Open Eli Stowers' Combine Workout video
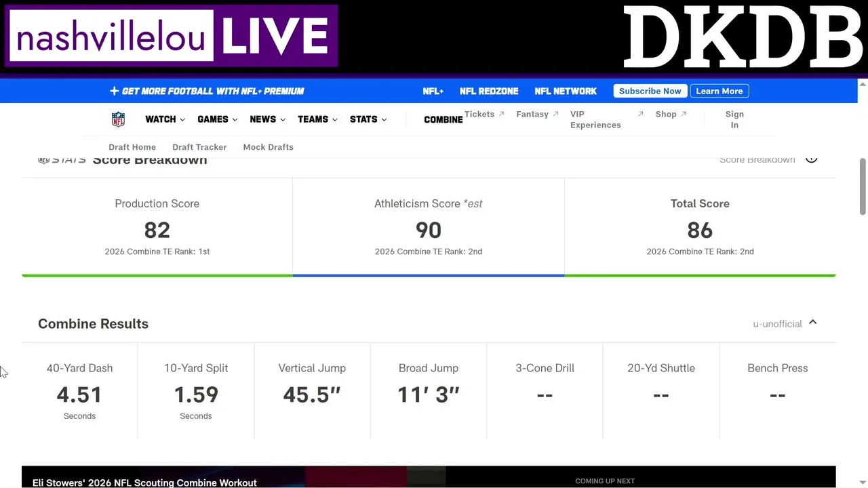The height and width of the screenshot is (488, 868). [x=144, y=483]
